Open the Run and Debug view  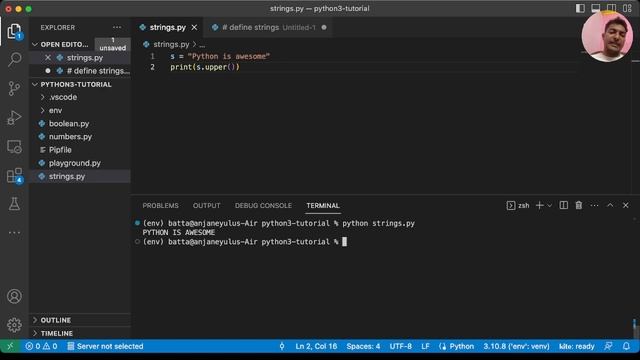click(x=14, y=118)
